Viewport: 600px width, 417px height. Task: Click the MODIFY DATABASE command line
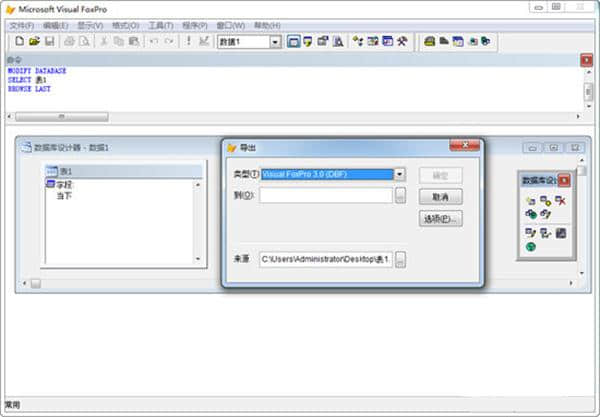pyautogui.click(x=37, y=71)
